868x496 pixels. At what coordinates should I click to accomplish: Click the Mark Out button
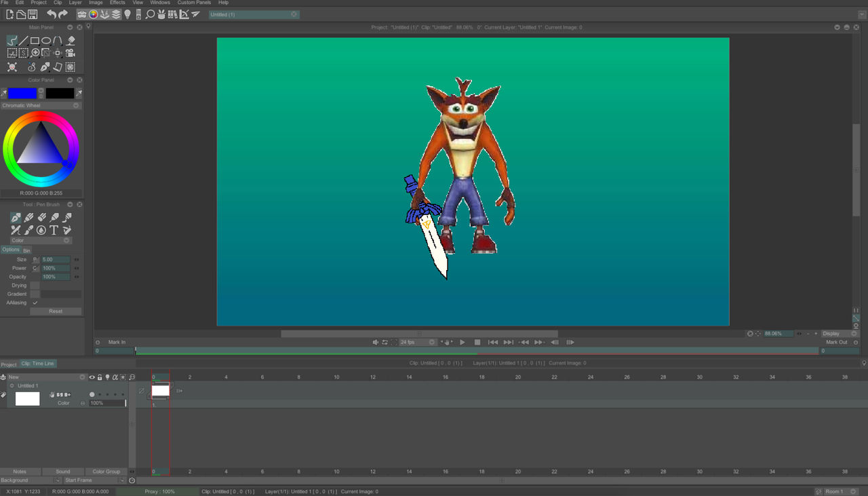(x=836, y=343)
